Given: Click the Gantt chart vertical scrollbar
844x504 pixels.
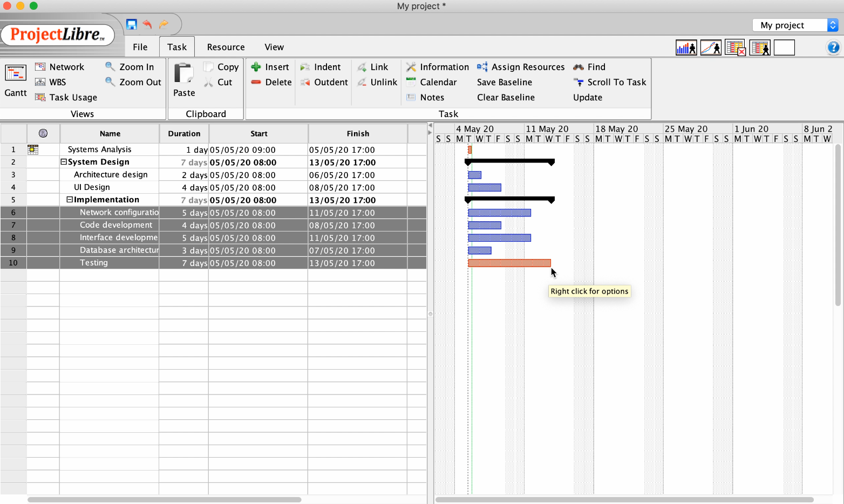Looking at the screenshot, I should tap(838, 227).
